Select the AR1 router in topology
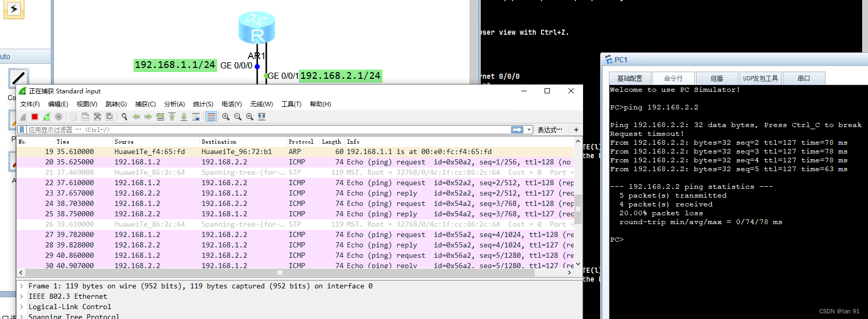This screenshot has height=319, width=868. 257,27
